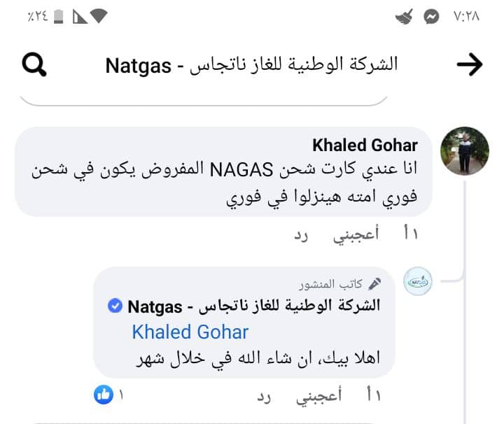
Task: Like Khaled Gohar's comment with أعجبني
Action: point(356,234)
